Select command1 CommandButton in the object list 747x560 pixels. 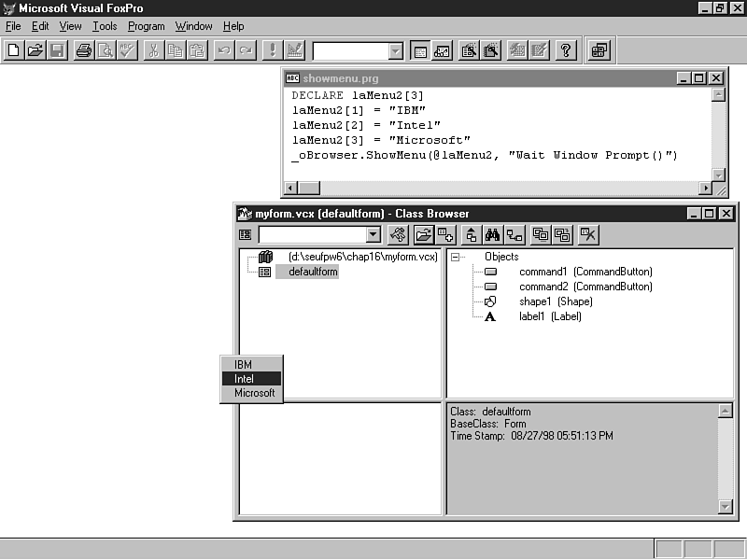(585, 272)
